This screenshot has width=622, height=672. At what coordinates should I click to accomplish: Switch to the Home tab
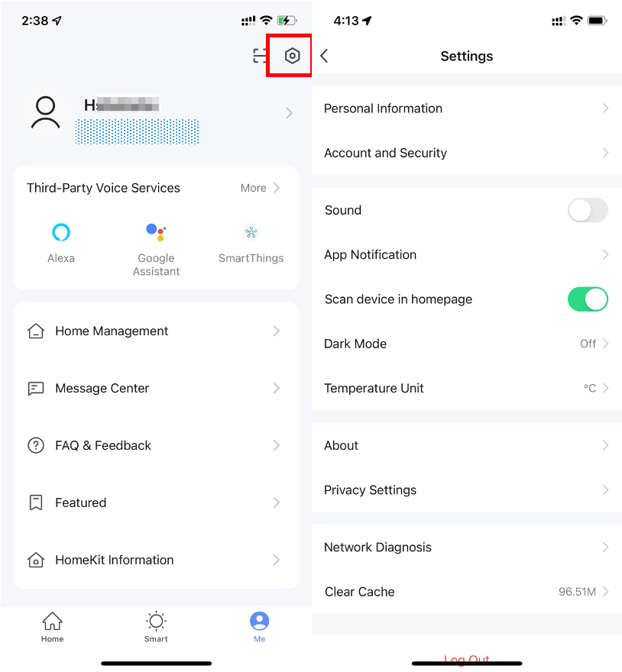click(x=52, y=627)
